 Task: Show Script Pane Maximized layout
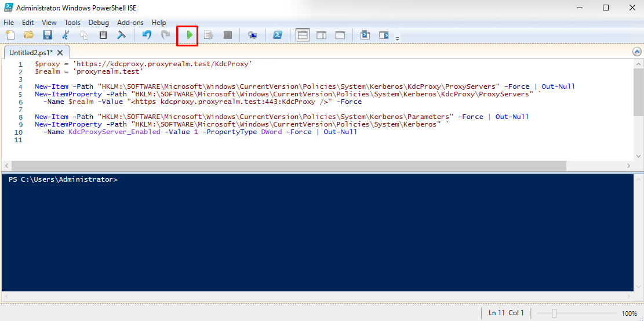(340, 35)
